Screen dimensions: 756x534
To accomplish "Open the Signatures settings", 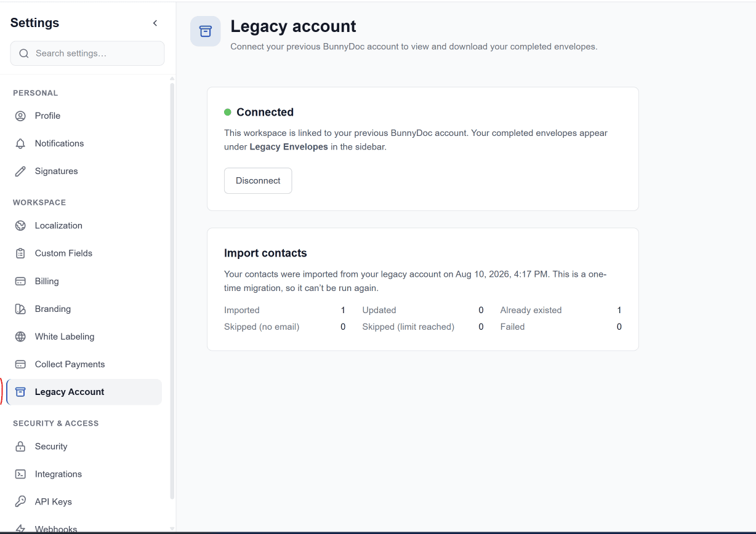I will click(84, 171).
